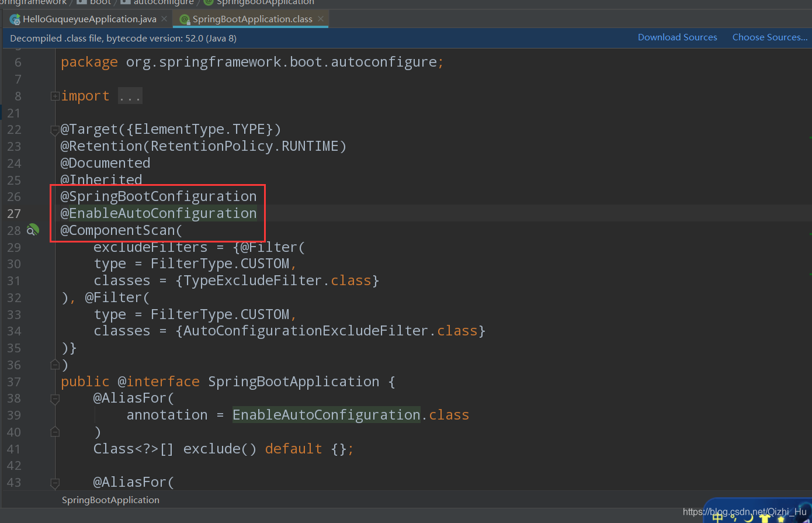Click the default keyword on line 41
Screen dimensions: 812x523
[x=294, y=449]
